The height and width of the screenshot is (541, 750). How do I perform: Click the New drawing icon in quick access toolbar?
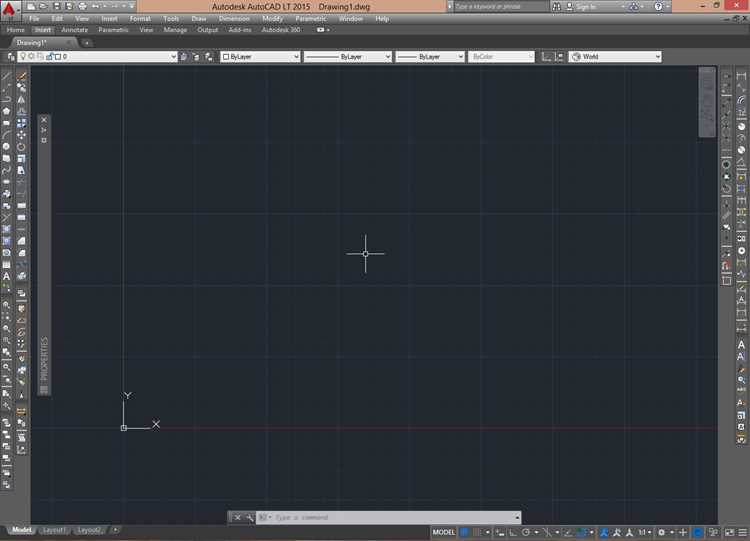click(31, 6)
